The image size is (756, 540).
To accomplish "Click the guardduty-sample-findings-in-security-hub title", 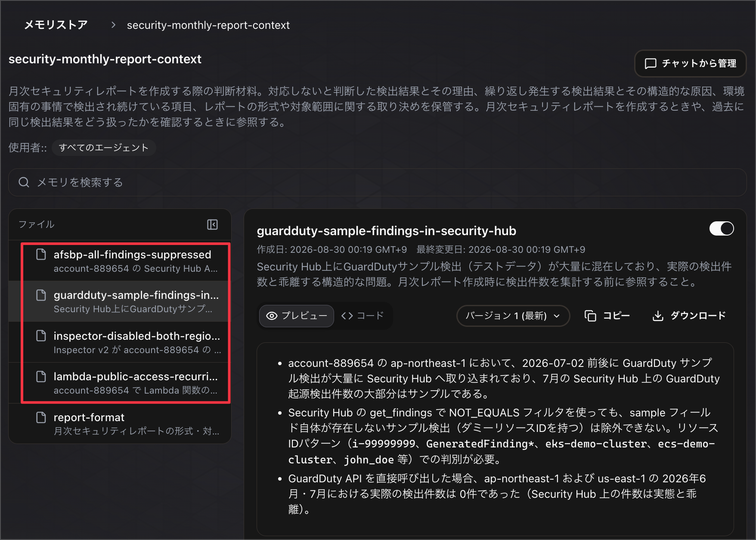I will coord(387,231).
